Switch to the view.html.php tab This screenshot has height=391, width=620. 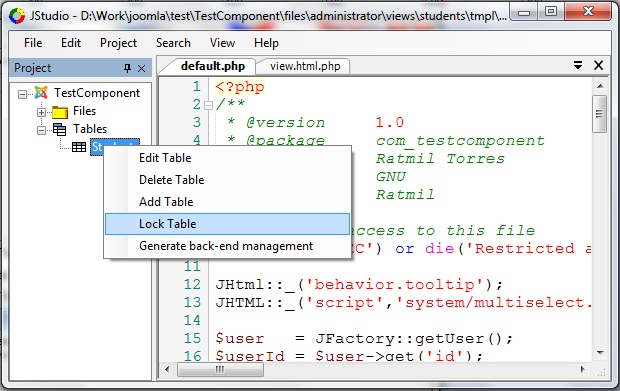click(305, 66)
